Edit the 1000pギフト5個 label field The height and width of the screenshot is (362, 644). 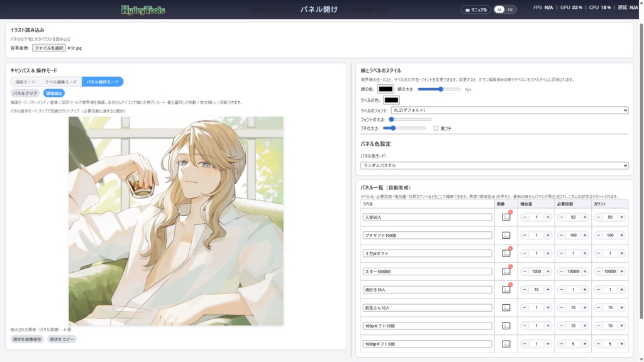[427, 344]
